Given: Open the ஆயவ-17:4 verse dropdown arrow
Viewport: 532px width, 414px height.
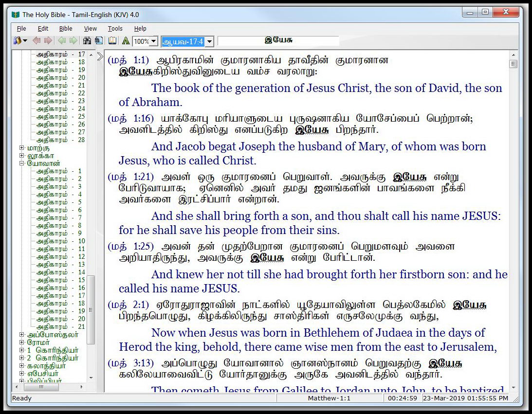Looking at the screenshot, I should [210, 42].
